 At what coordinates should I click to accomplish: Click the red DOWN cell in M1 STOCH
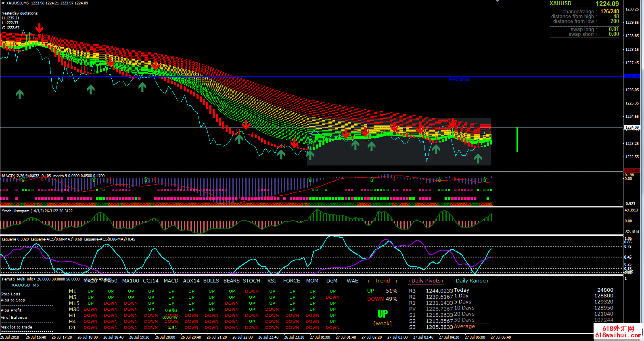[252, 291]
